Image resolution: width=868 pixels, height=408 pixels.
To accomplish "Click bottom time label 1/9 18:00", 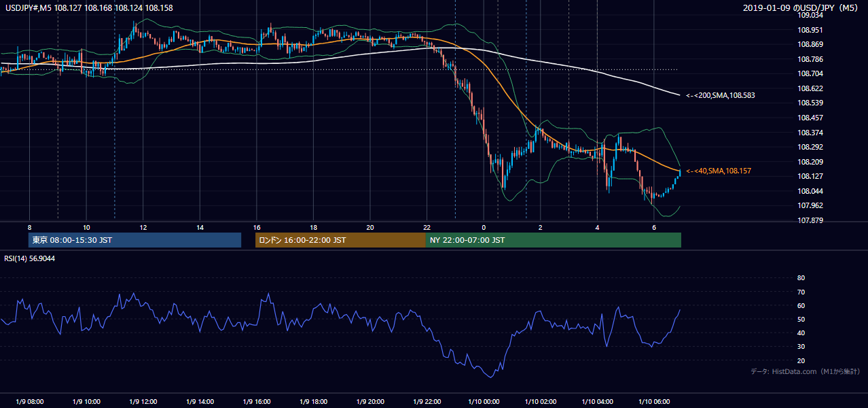I will 313,402.
